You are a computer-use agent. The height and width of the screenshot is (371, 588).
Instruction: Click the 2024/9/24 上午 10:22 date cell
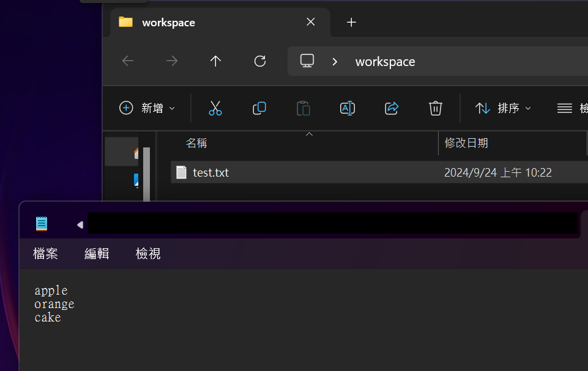(x=498, y=172)
